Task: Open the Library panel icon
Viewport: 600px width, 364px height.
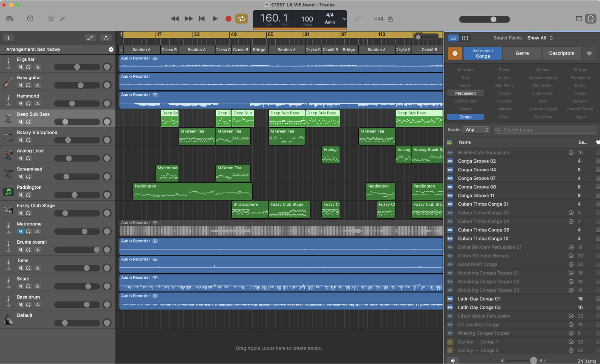Action: click(x=9, y=19)
